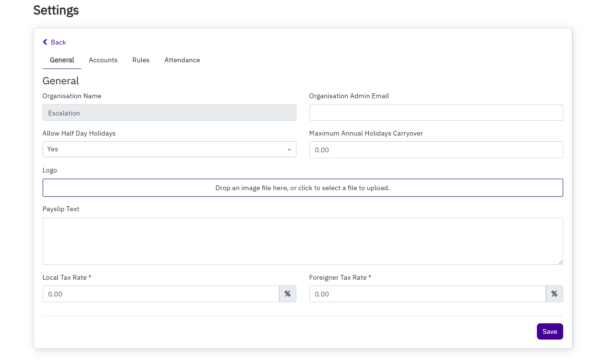Click the Logo image upload drop zone
This screenshot has width=591, height=364.
(303, 188)
